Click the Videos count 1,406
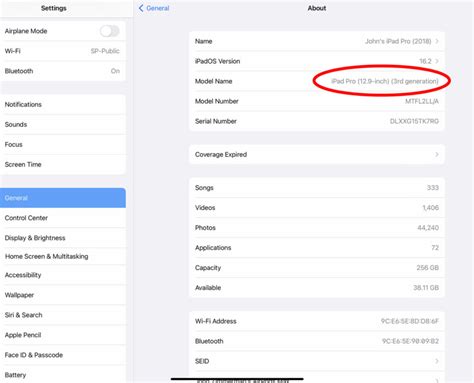474x383 pixels. click(431, 208)
